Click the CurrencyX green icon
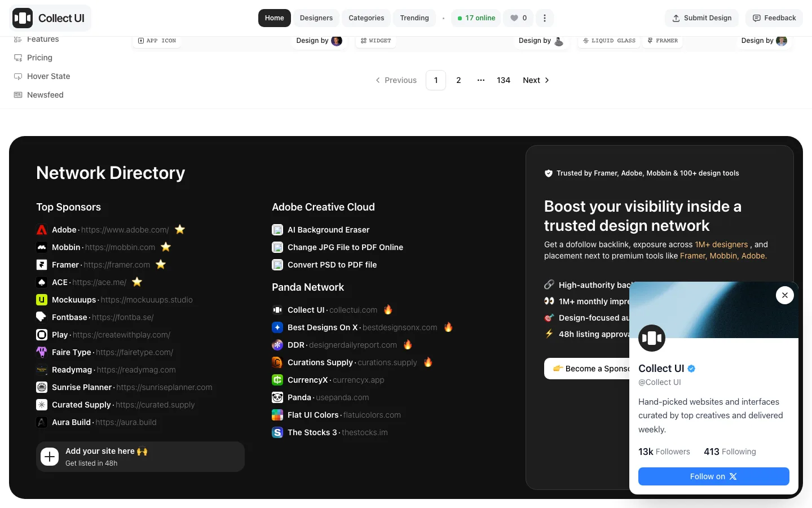The height and width of the screenshot is (508, 812). click(x=277, y=380)
